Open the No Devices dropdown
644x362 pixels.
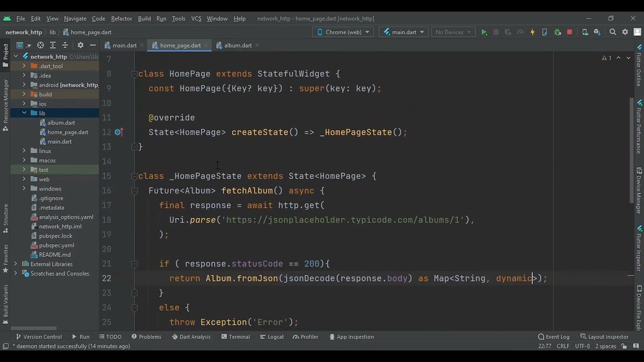coord(452,32)
